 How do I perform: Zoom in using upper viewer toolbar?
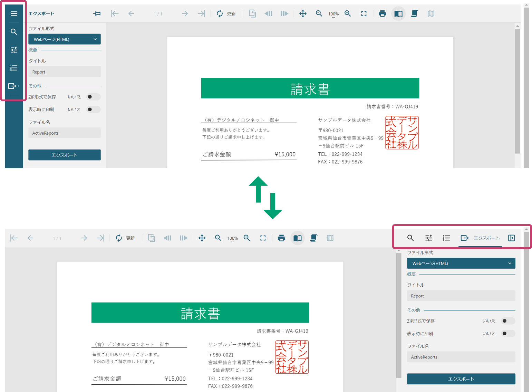[x=348, y=13]
